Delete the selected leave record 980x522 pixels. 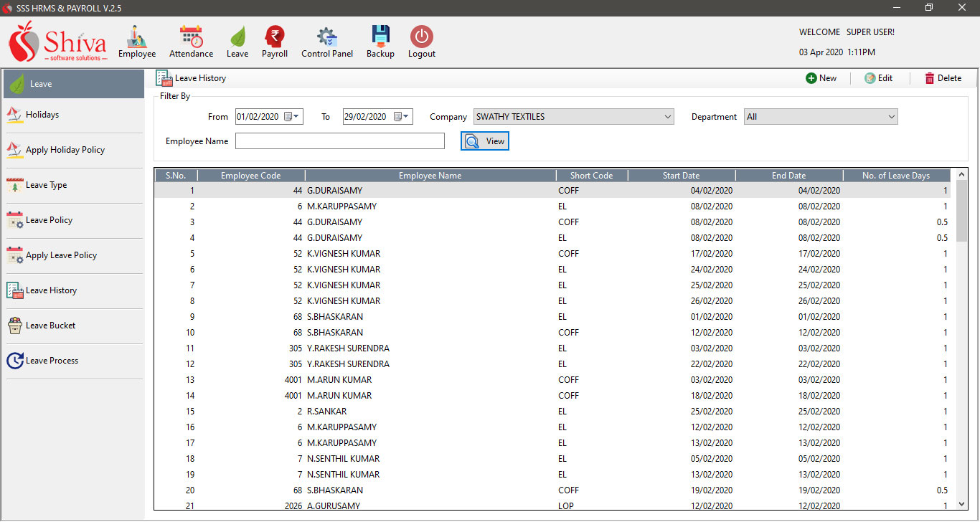[x=943, y=78]
